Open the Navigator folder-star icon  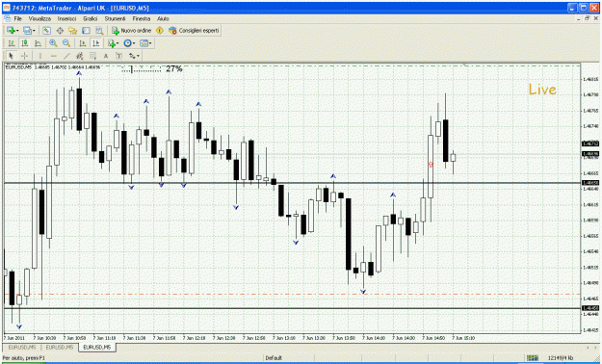click(x=72, y=31)
